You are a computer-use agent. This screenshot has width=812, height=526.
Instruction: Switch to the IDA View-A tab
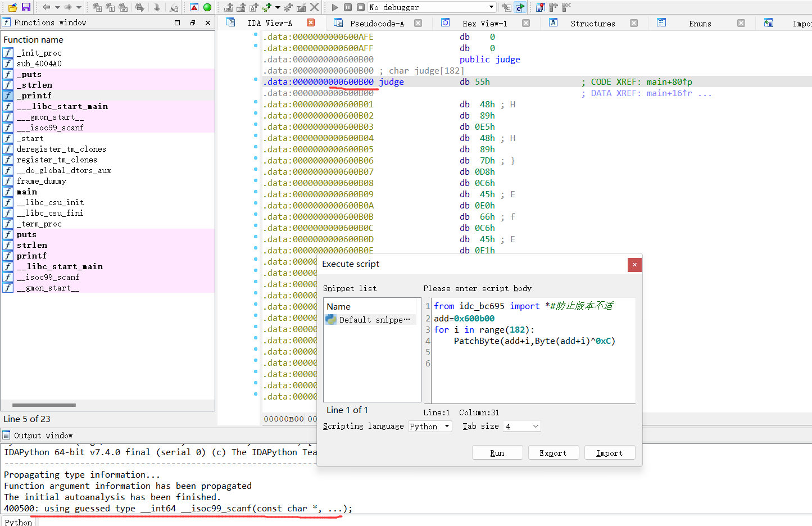270,23
